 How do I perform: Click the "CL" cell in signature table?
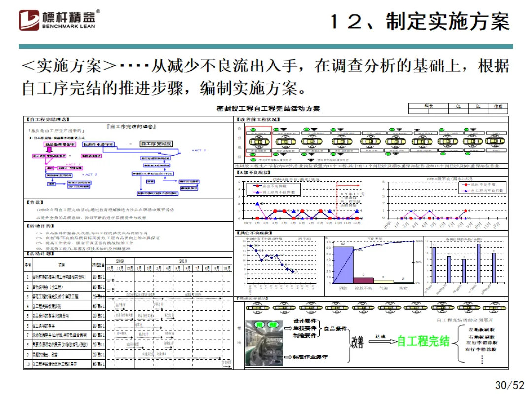pyautogui.click(x=458, y=106)
